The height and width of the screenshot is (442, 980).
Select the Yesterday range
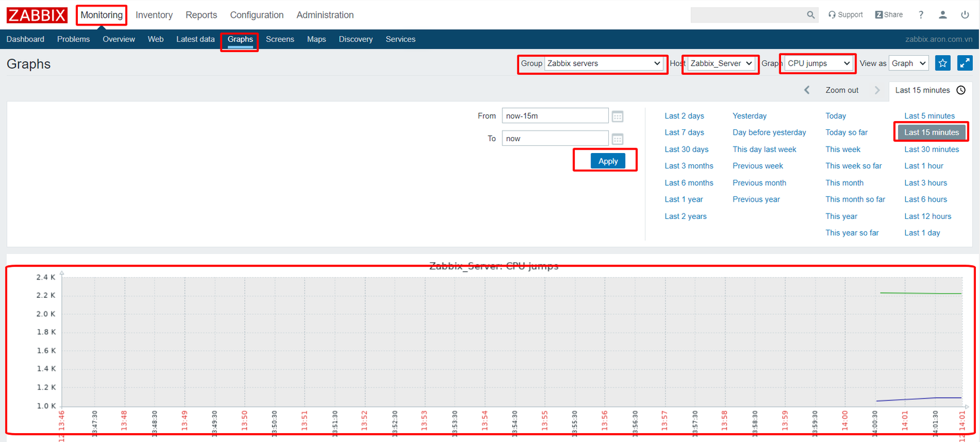[x=750, y=116]
